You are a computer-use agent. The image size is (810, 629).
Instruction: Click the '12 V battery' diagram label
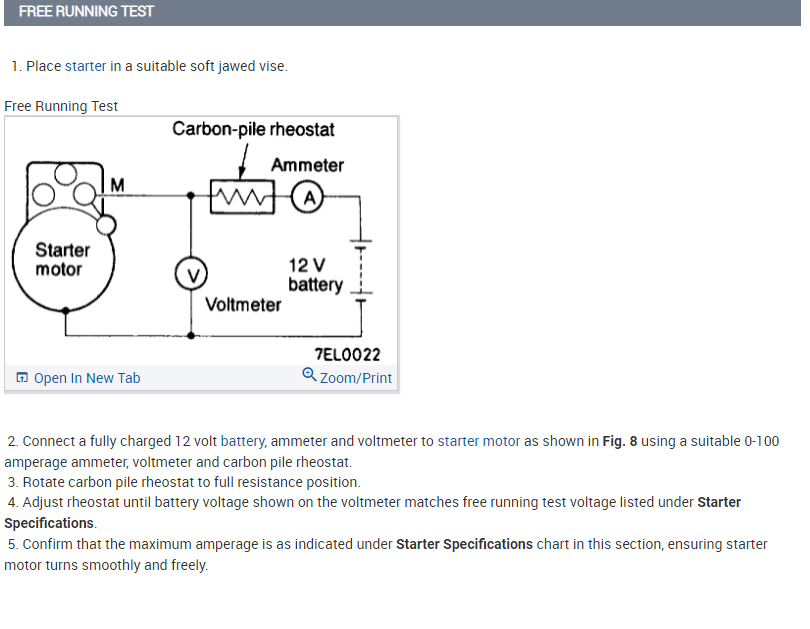[x=314, y=275]
